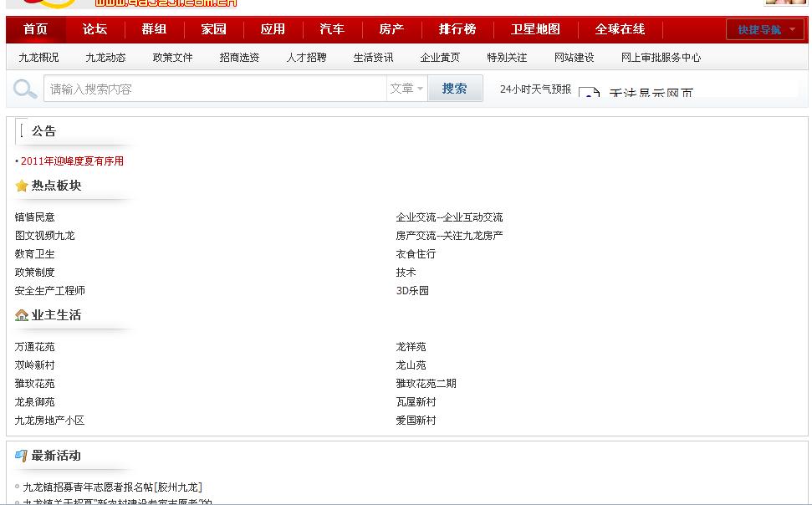
Task: Open the 龙祥苑 community link
Action: (411, 347)
